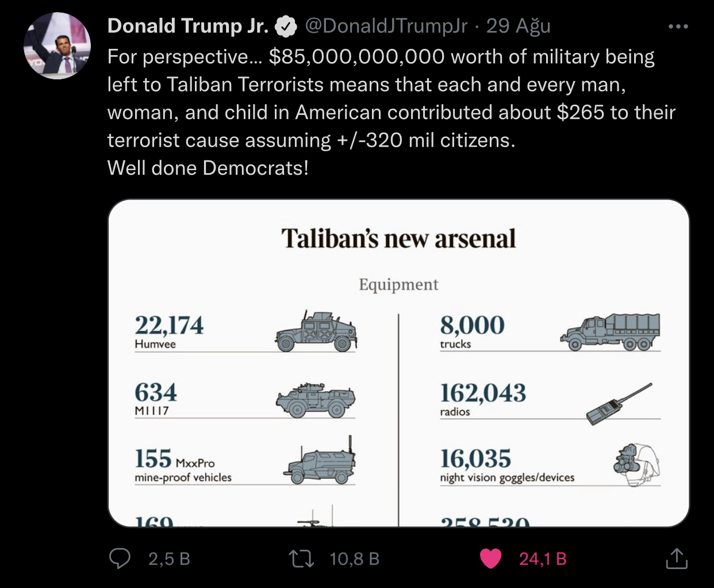
Task: Retweet this post using the arrows icon
Action: (x=301, y=559)
